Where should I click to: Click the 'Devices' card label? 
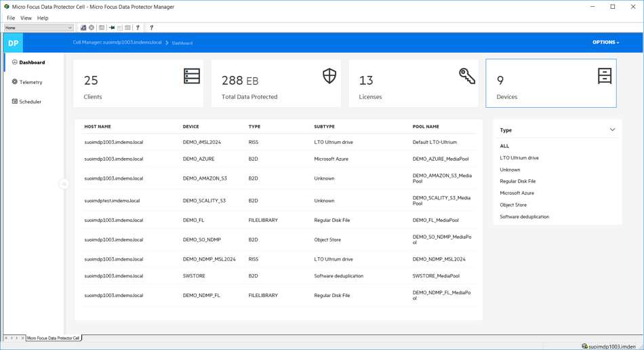point(507,97)
